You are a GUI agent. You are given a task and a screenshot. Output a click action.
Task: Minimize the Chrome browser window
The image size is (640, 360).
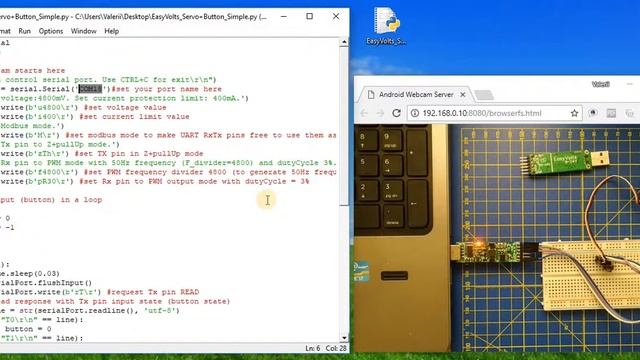pyautogui.click(x=629, y=84)
